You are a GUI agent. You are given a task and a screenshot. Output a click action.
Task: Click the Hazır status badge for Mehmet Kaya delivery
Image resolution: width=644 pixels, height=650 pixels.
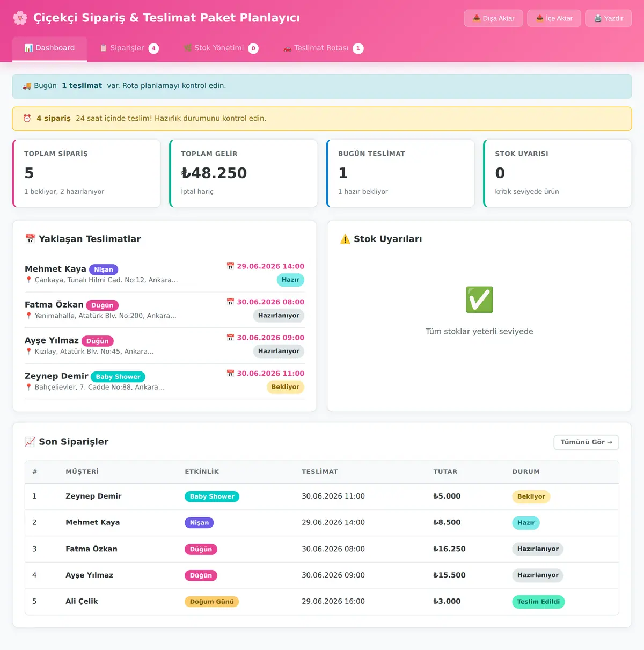(290, 280)
